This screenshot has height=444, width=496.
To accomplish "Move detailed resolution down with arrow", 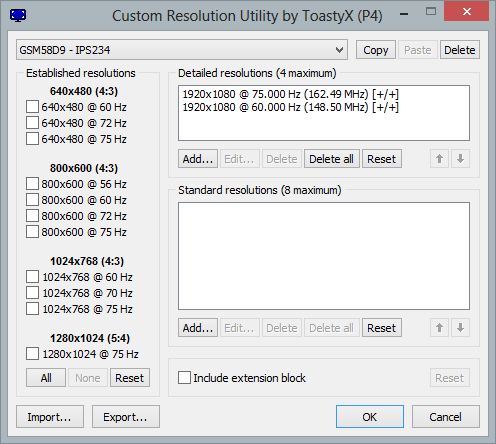I will pos(460,159).
